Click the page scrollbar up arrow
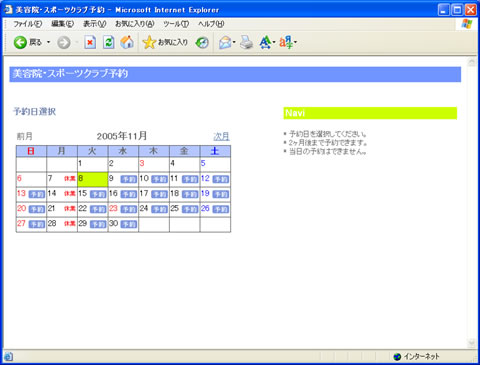This screenshot has height=365, width=480. (472, 62)
